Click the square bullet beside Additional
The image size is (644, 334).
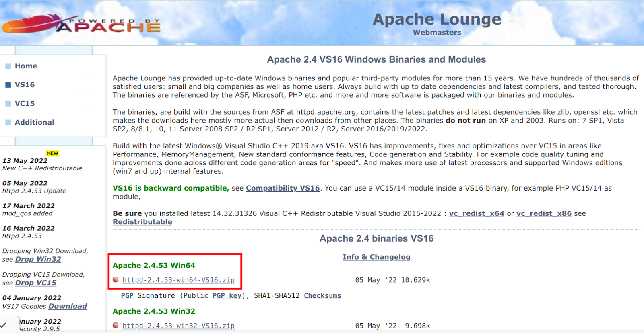click(x=8, y=122)
